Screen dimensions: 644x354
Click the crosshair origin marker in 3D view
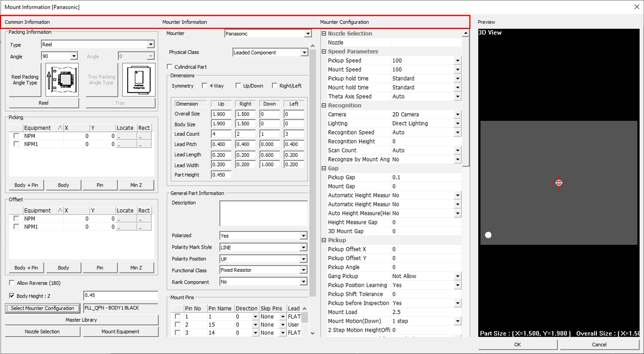559,183
